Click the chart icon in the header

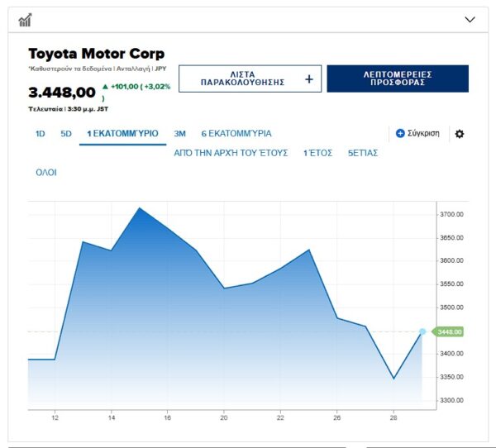pyautogui.click(x=25, y=19)
